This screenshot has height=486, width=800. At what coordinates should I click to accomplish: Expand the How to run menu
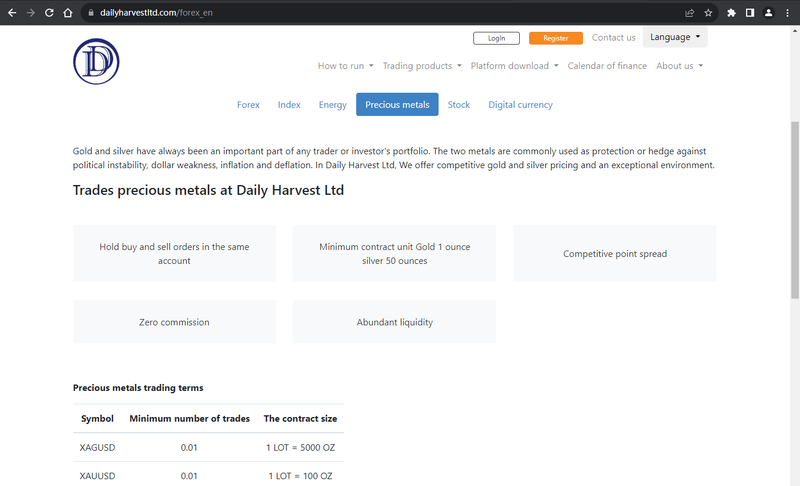345,66
